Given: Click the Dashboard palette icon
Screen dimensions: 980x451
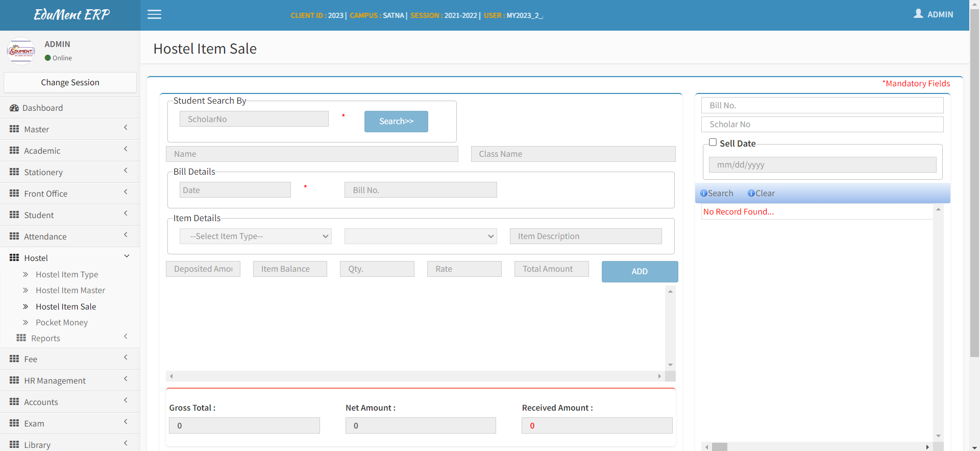Looking at the screenshot, I should pos(14,108).
